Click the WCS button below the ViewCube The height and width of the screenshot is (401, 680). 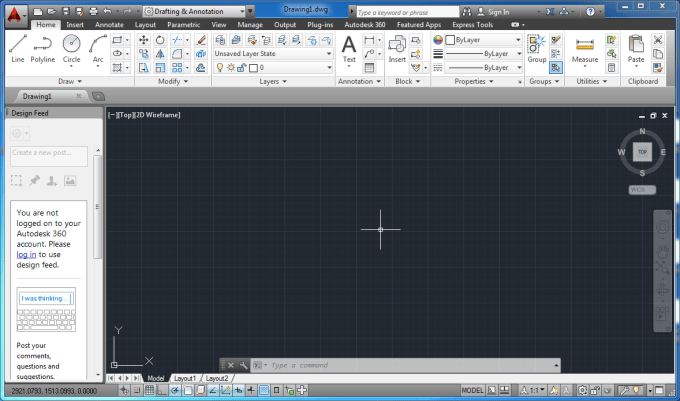point(642,190)
